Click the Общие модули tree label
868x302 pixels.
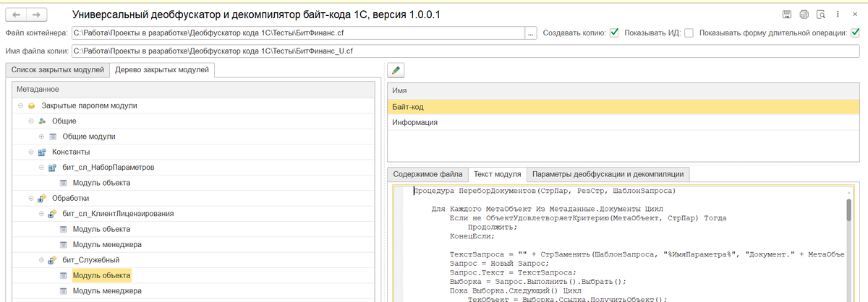89,137
